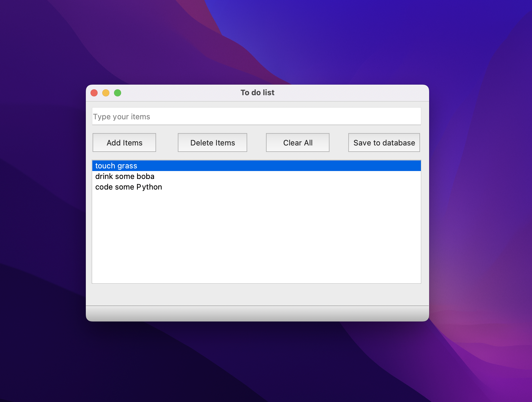Click the Add Items button
The width and height of the screenshot is (532, 402).
[x=124, y=143]
